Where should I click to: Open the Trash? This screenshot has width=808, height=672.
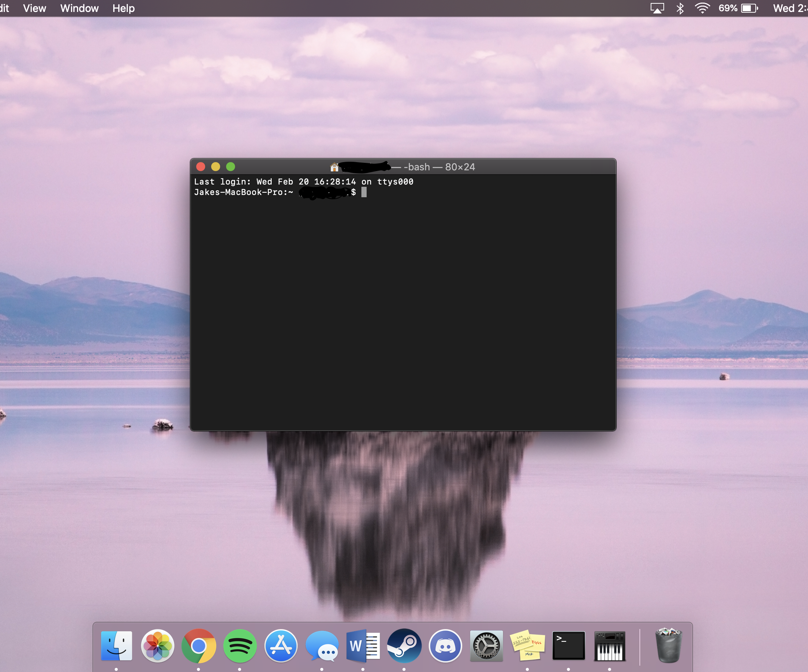point(668,646)
